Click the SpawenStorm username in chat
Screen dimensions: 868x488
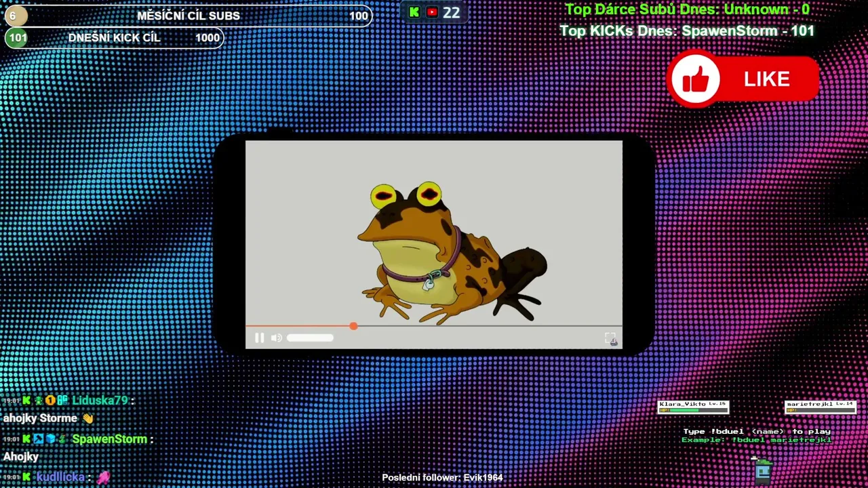pyautogui.click(x=109, y=439)
